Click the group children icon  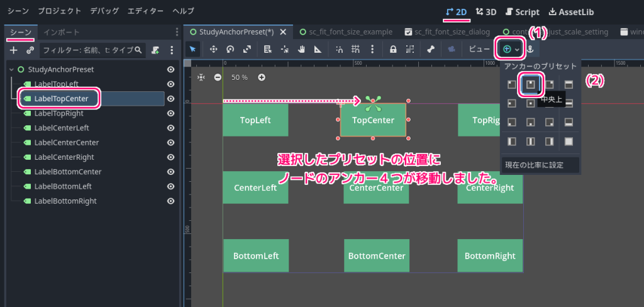(x=409, y=49)
